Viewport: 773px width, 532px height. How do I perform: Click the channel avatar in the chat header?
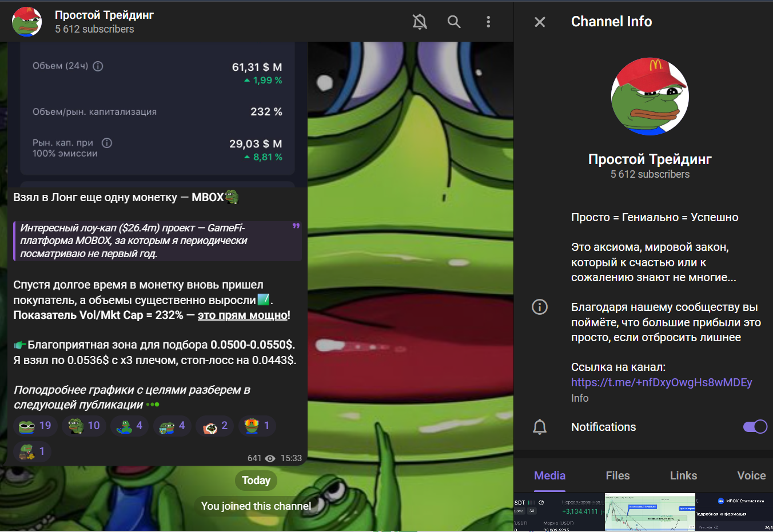27,22
